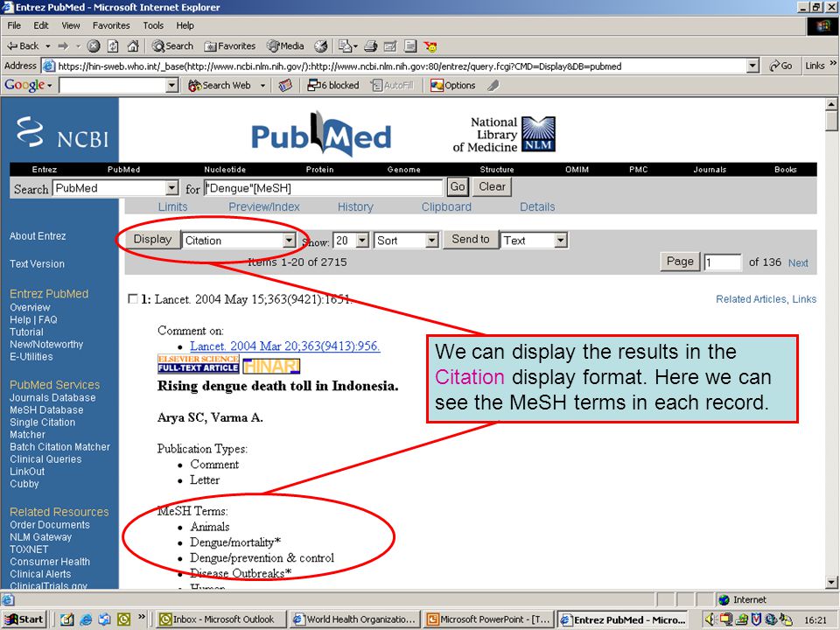Click Google toolbar Search Web button
Screen dimensions: 840x630
[220, 85]
